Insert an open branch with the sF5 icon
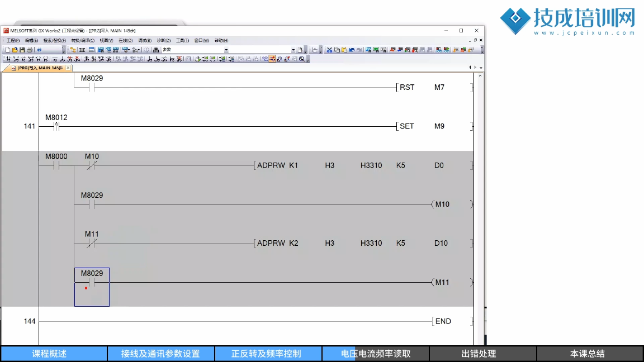 pos(16,59)
